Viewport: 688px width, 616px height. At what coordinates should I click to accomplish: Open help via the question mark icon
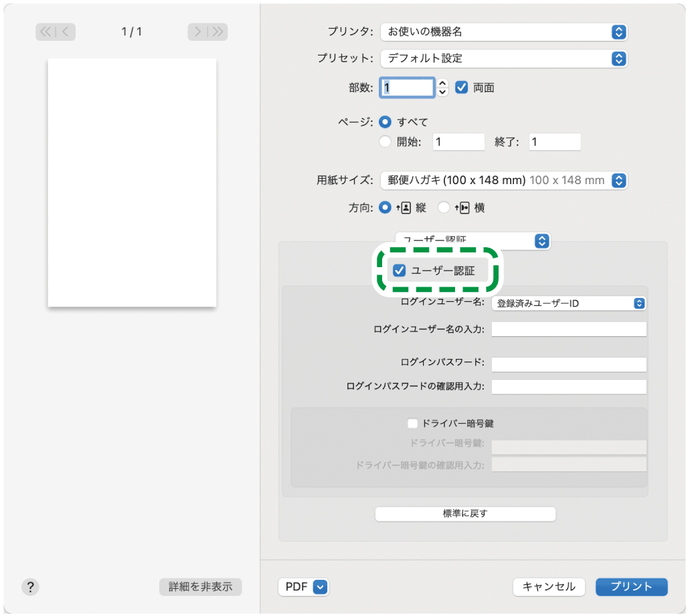(30, 587)
